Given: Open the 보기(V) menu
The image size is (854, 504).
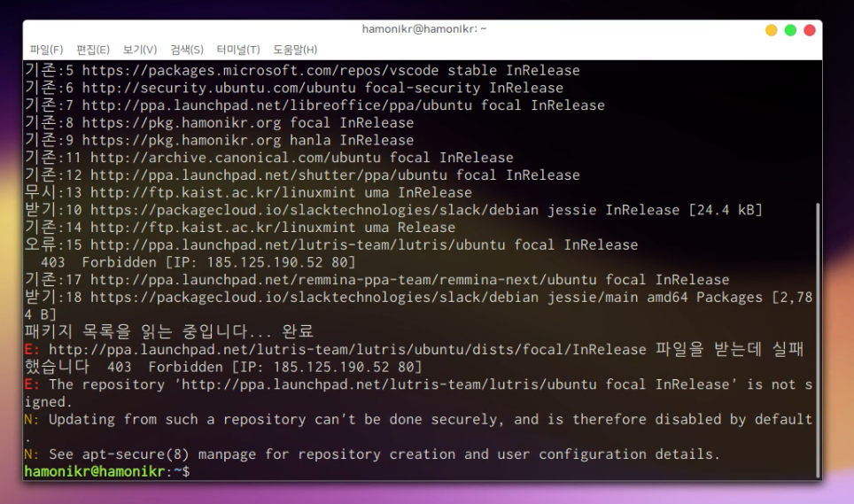Looking at the screenshot, I should (140, 50).
